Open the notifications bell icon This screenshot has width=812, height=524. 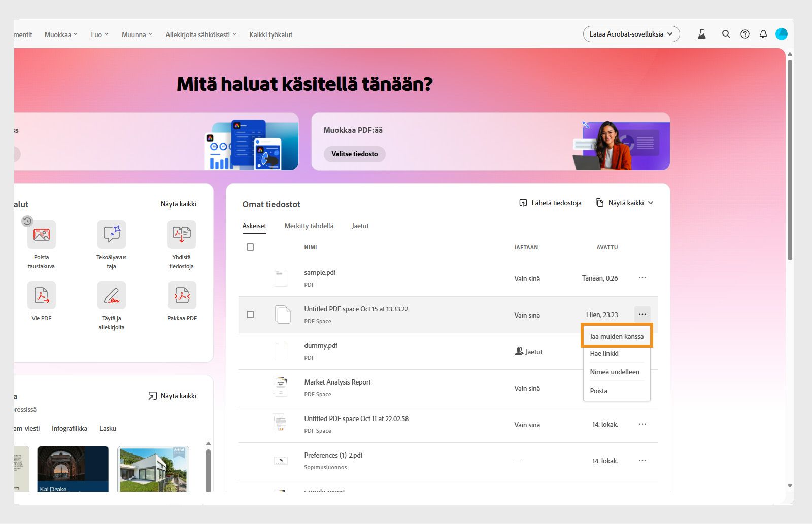763,34
